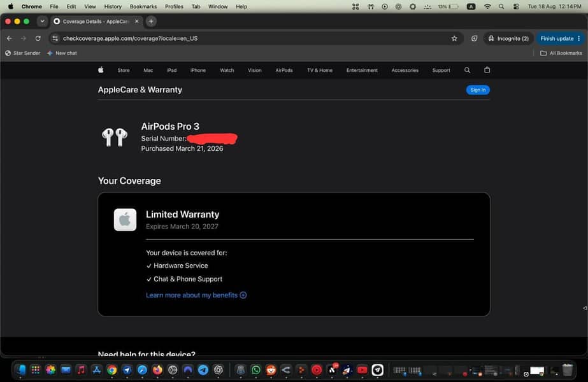
Task: View site information icon in address bar
Action: click(55, 38)
